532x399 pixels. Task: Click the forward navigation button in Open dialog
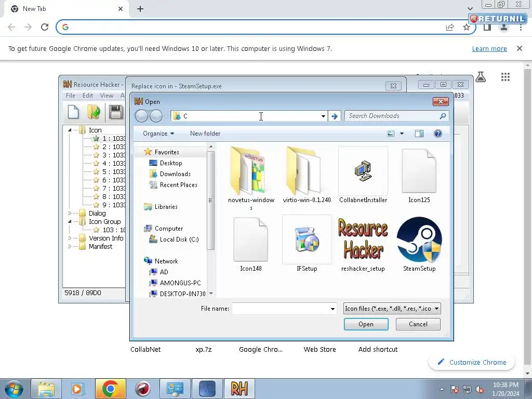(x=156, y=116)
